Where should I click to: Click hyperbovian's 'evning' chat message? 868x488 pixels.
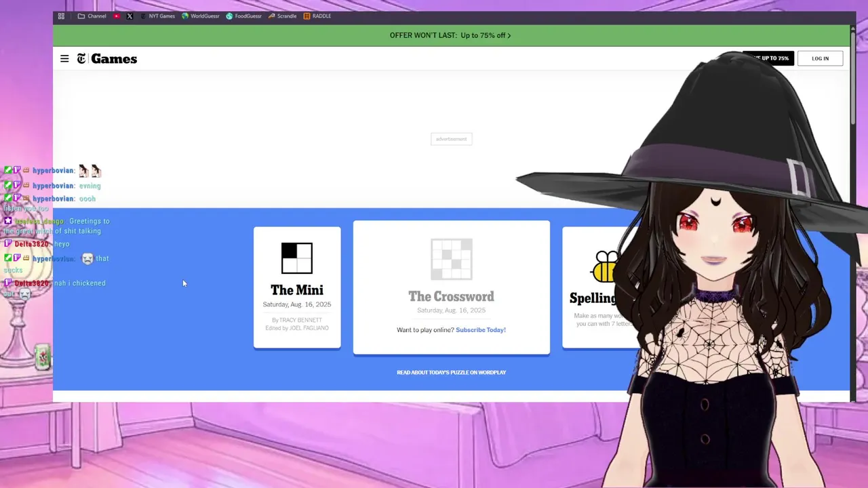[x=90, y=186]
